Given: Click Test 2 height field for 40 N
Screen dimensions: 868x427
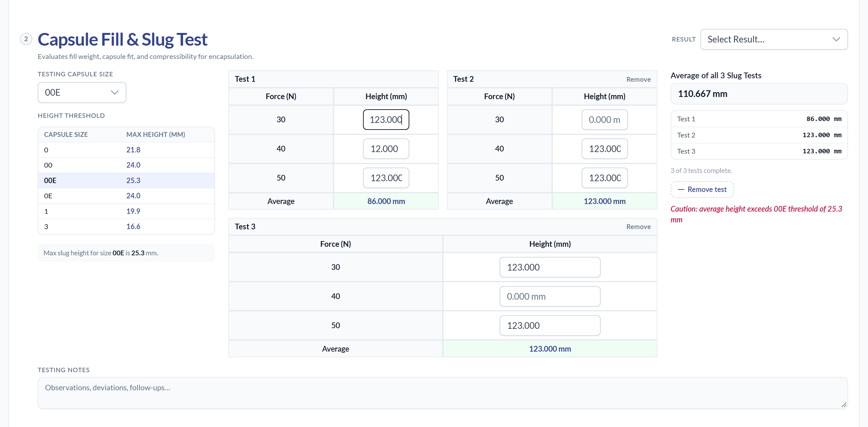Looking at the screenshot, I should [x=604, y=149].
